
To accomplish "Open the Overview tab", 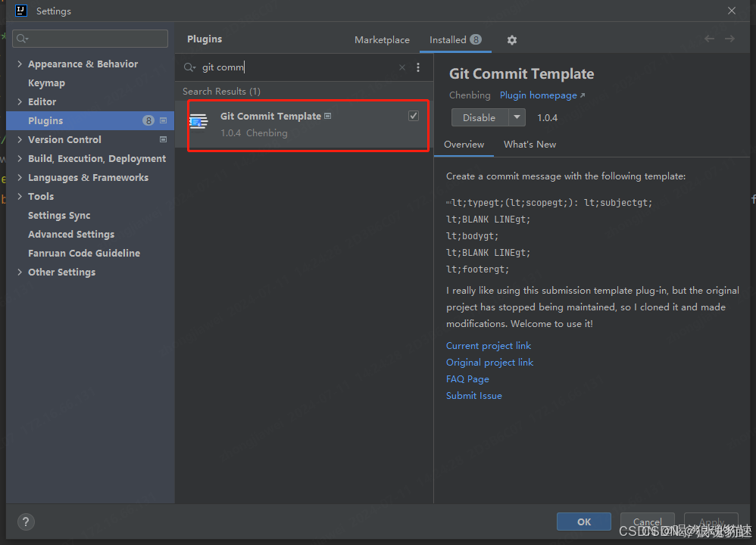I will click(464, 145).
